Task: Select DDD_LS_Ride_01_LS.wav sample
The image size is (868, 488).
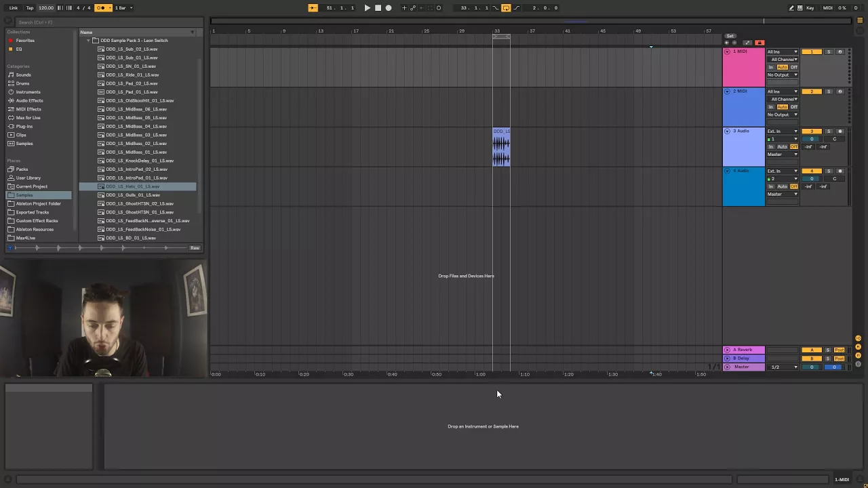Action: coord(132,75)
